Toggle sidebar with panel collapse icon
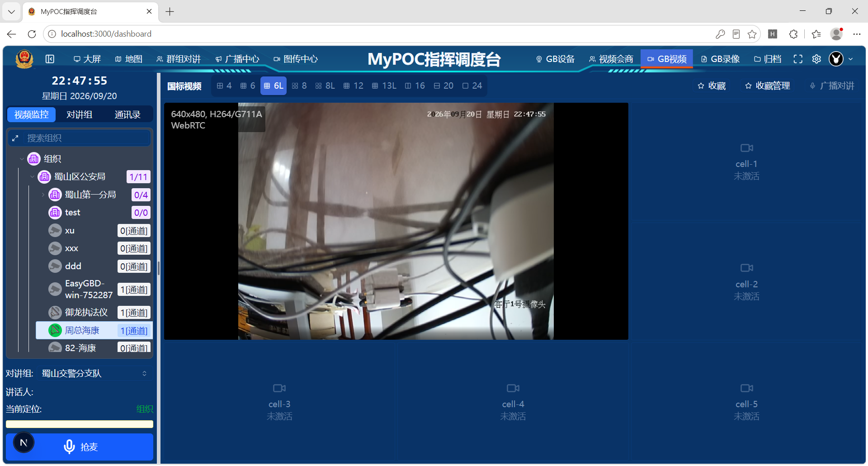The width and height of the screenshot is (868, 466). (x=50, y=59)
